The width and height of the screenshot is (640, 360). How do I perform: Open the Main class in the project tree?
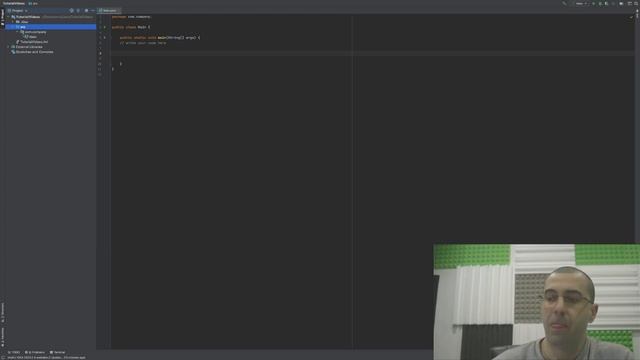coord(31,37)
